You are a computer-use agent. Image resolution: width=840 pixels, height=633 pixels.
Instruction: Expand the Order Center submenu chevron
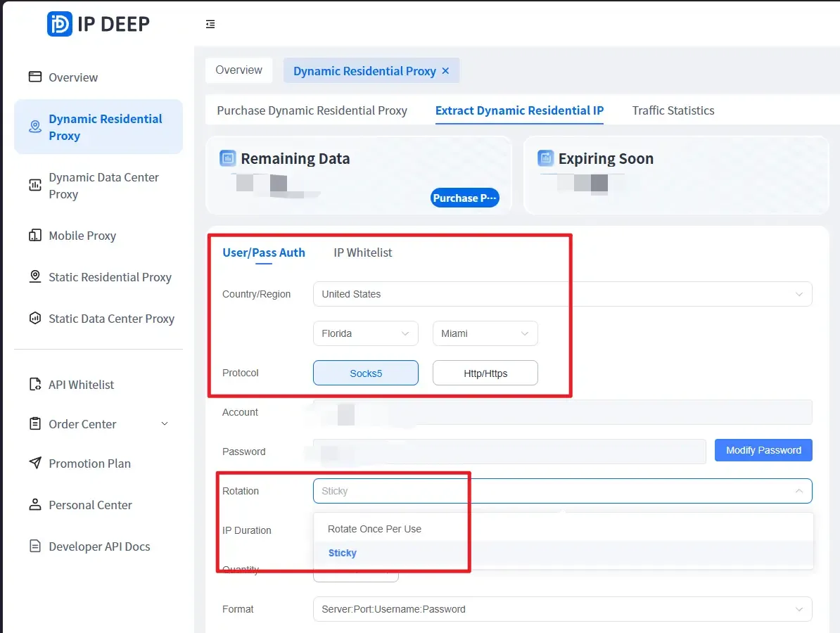[x=165, y=423]
